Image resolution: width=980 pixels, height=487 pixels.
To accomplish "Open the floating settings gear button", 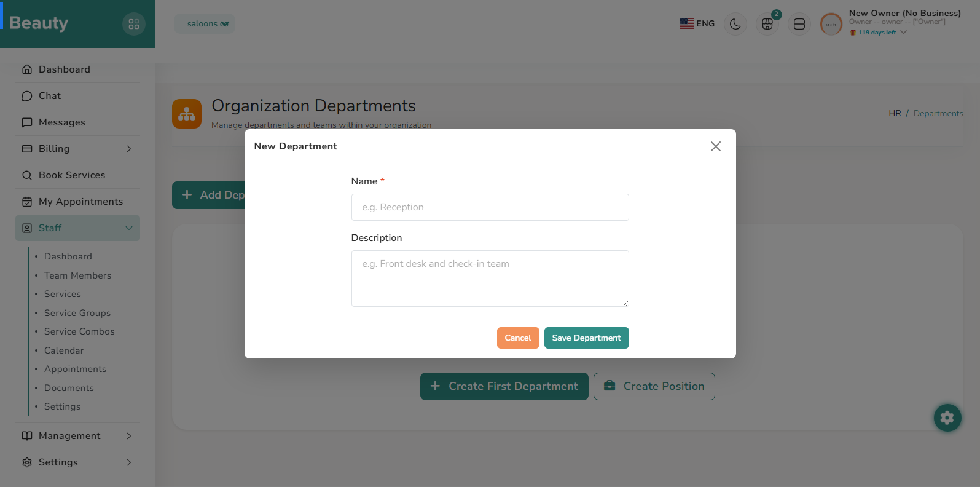I will click(947, 418).
